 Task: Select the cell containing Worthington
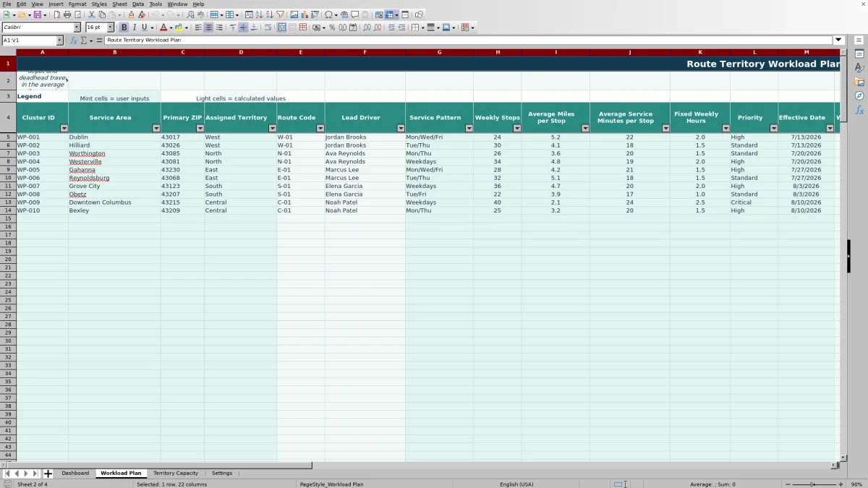pyautogui.click(x=114, y=153)
